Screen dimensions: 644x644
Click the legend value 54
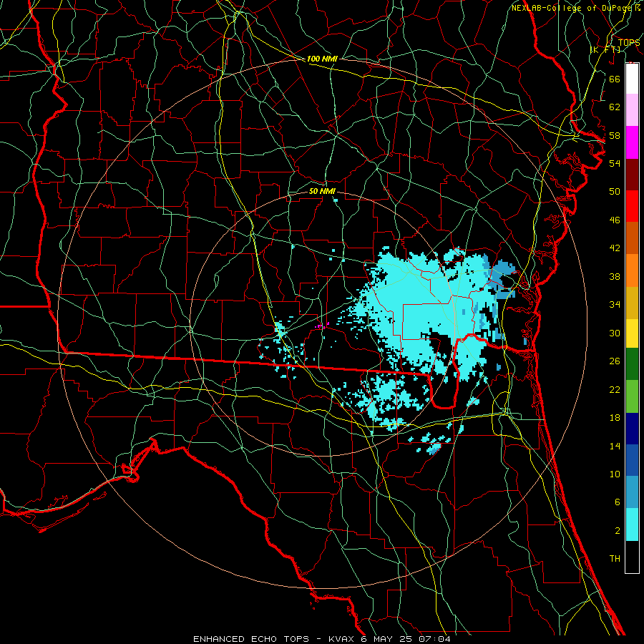pyautogui.click(x=615, y=163)
